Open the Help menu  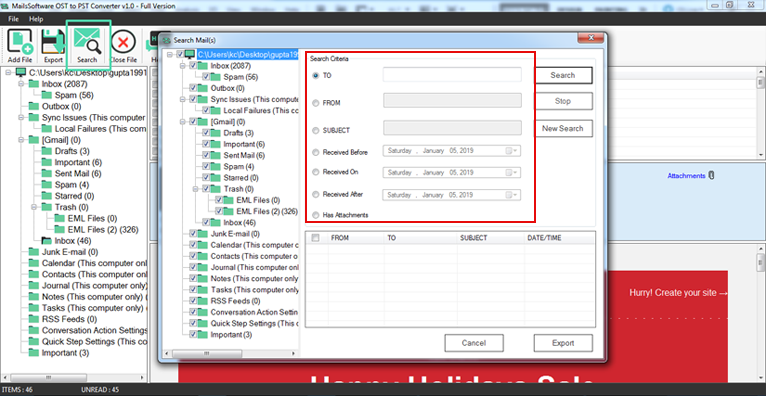point(36,19)
